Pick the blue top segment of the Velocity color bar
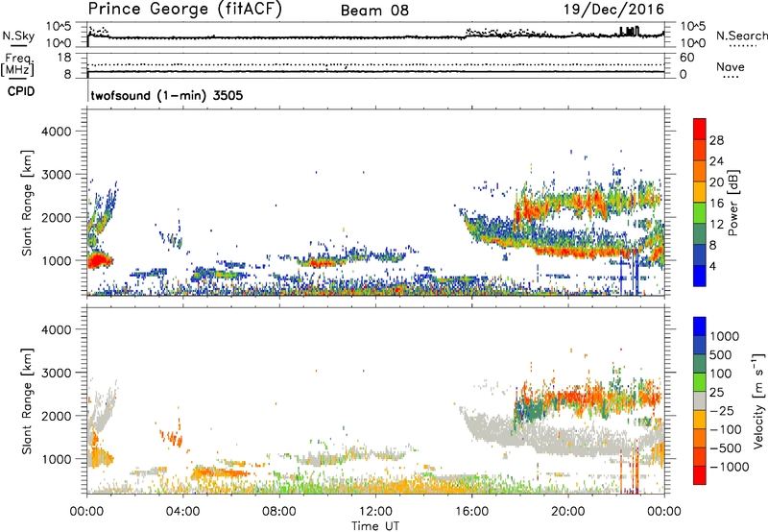 pyautogui.click(x=700, y=326)
